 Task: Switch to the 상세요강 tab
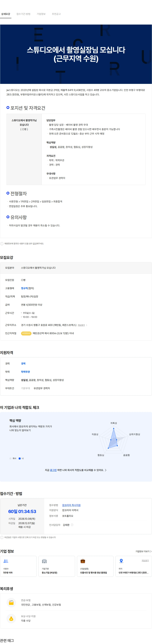click(6, 14)
